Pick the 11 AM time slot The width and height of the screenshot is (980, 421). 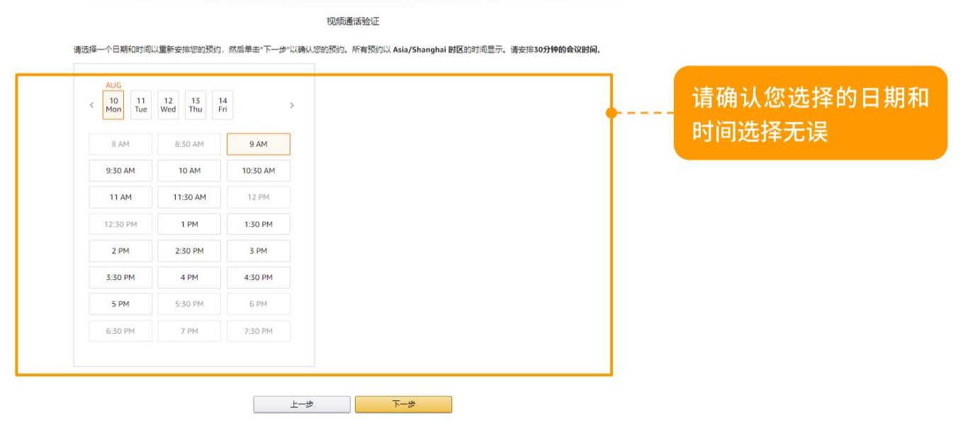(x=119, y=197)
